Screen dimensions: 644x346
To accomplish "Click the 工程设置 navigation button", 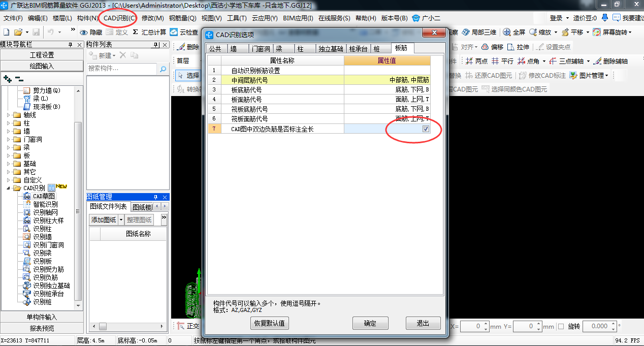I will pos(42,55).
